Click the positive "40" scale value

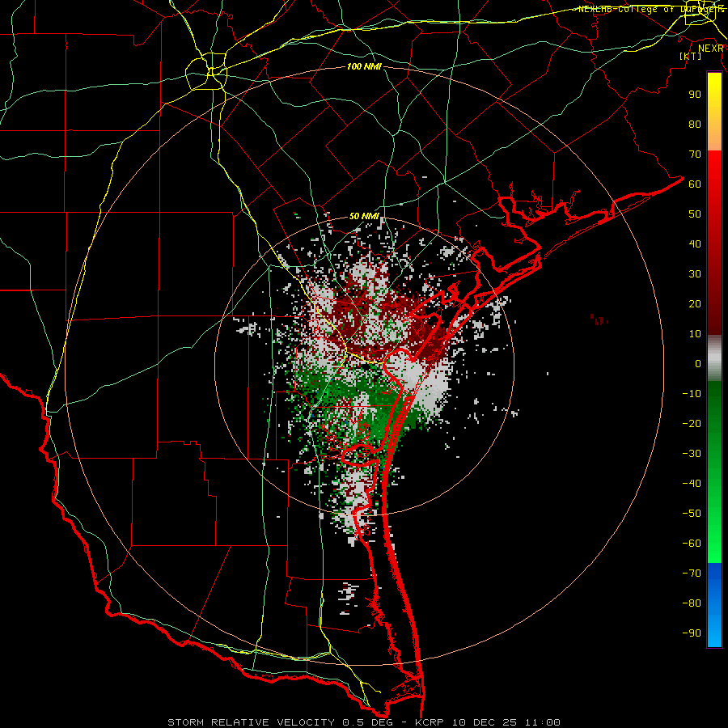click(x=695, y=243)
